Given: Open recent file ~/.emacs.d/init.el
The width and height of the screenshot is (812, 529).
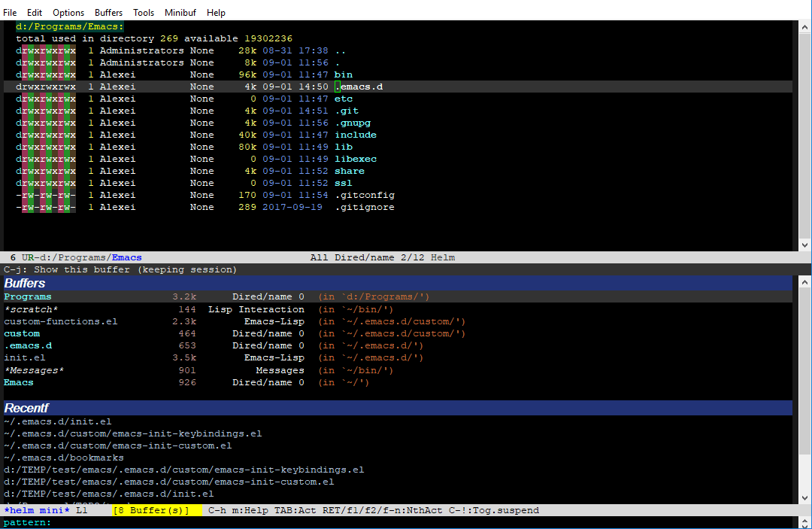Looking at the screenshot, I should point(57,421).
